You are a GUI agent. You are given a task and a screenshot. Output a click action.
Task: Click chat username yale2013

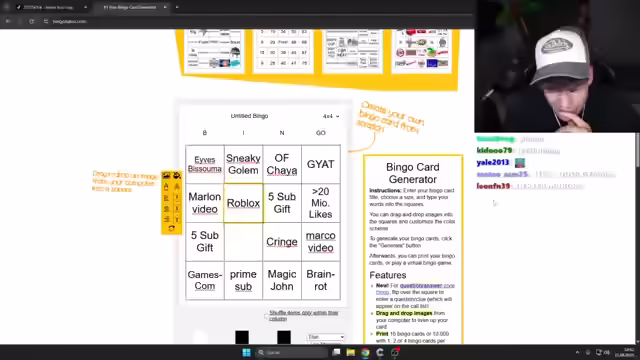coord(493,162)
